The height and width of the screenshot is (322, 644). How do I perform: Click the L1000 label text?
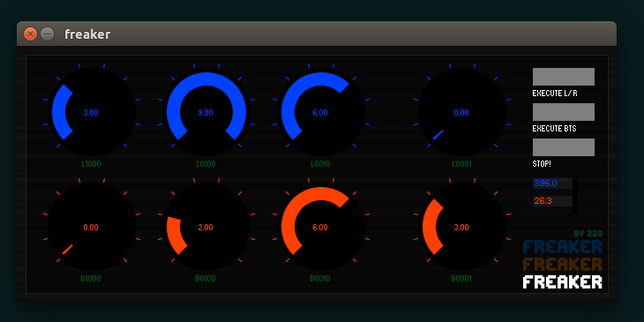(x=91, y=164)
